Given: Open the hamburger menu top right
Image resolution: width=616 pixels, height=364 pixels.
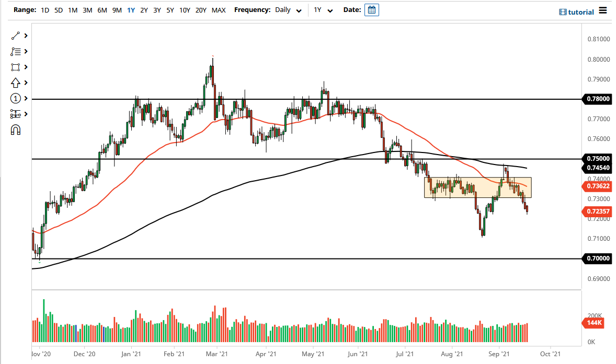Looking at the screenshot, I should pyautogui.click(x=602, y=11).
